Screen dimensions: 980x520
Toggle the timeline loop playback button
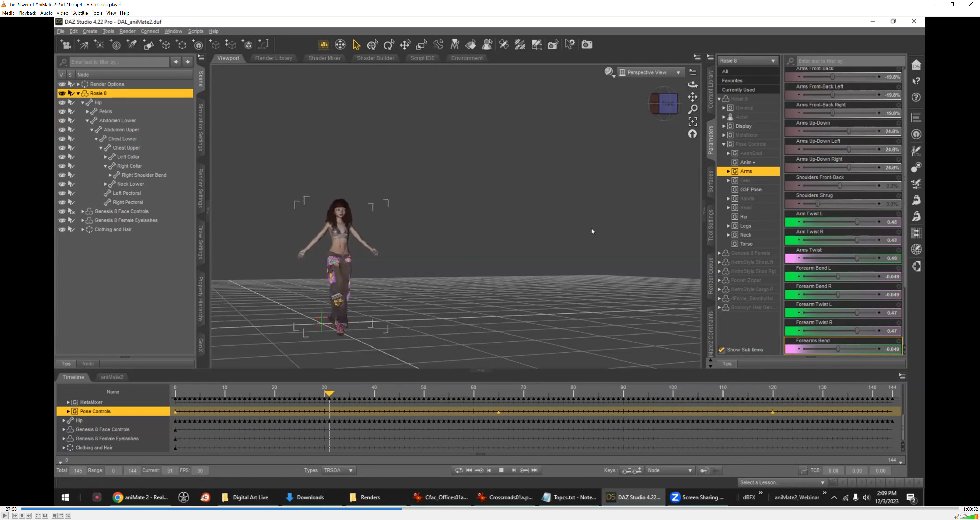tap(458, 471)
